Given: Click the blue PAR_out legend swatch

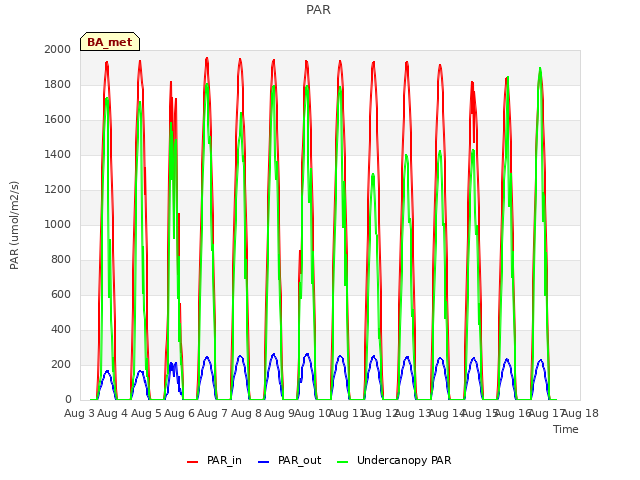Looking at the screenshot, I should 263,462.
